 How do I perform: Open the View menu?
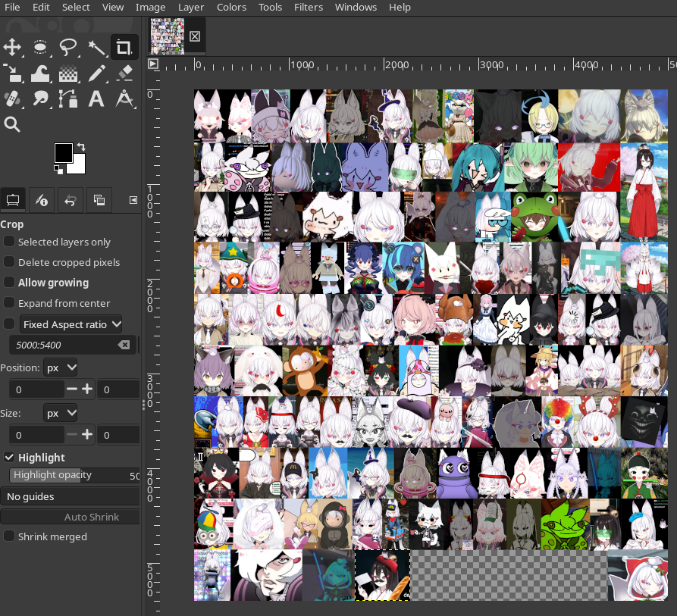coord(113,8)
